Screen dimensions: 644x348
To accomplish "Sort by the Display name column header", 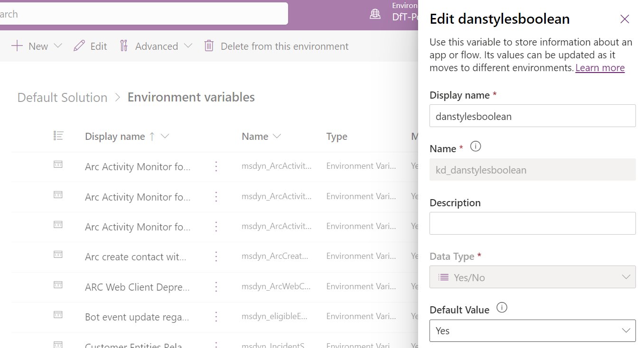I will (115, 136).
